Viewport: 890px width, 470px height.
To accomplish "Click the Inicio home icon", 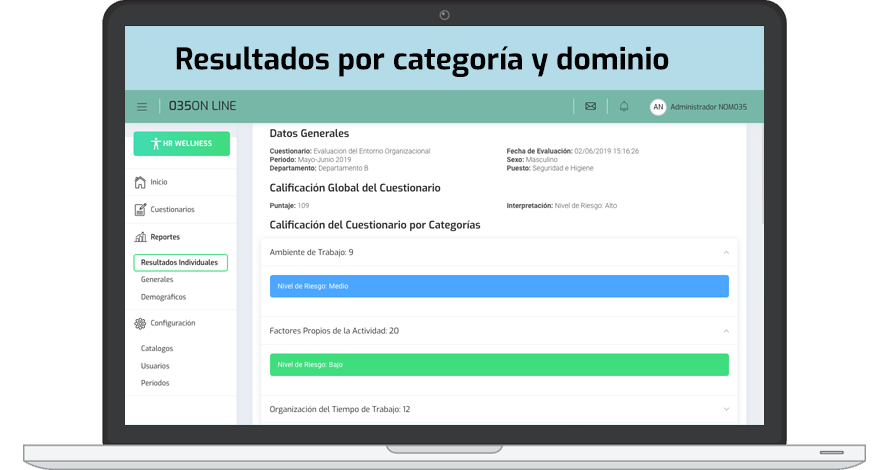I will [x=140, y=182].
